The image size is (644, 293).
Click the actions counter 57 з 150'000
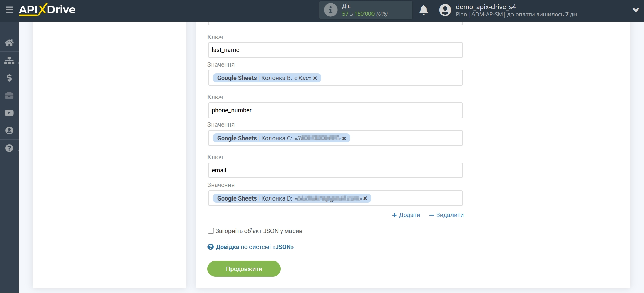coord(365,14)
